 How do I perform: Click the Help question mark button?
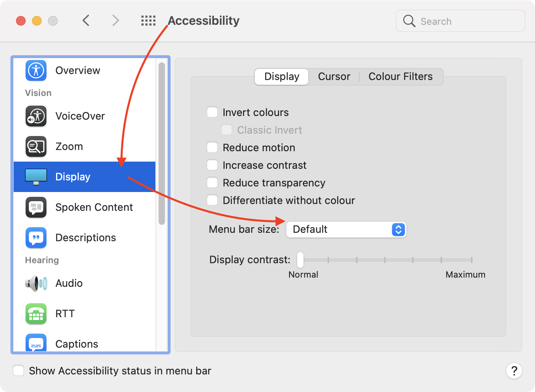click(514, 371)
